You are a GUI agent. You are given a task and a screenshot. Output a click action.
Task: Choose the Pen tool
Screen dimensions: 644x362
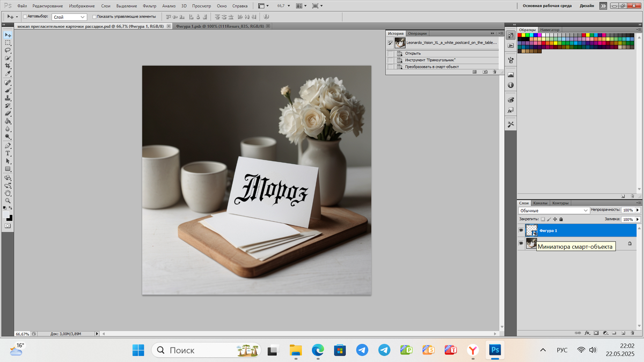coord(8,145)
